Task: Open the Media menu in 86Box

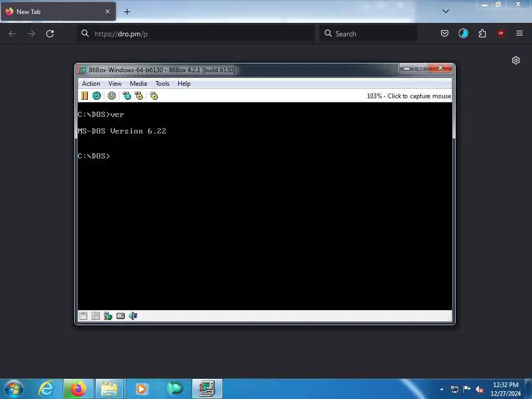Action: (x=138, y=84)
